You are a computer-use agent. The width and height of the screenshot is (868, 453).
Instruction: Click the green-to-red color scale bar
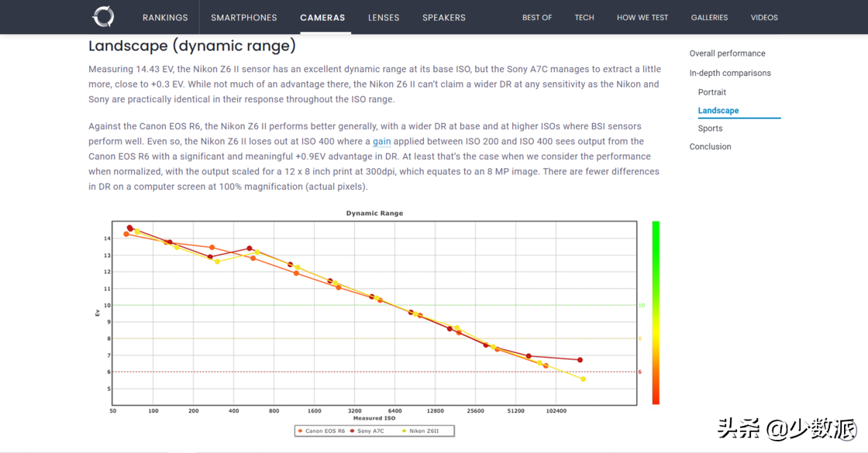pos(656,313)
